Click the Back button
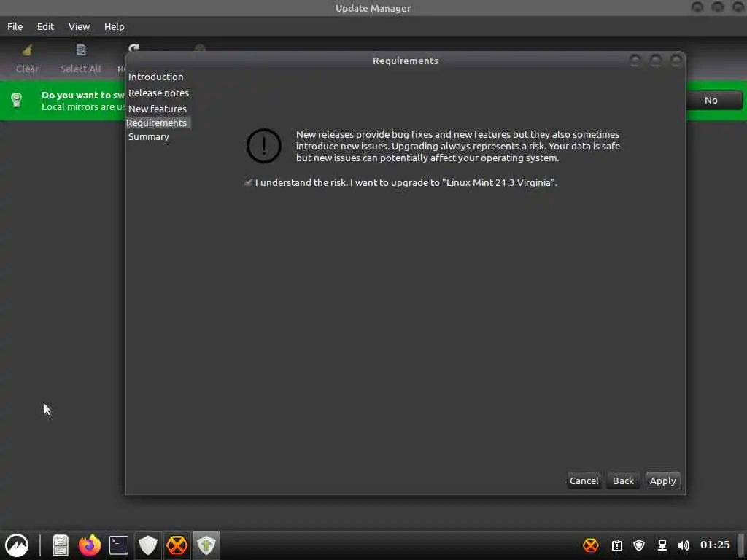747x560 pixels. (623, 481)
